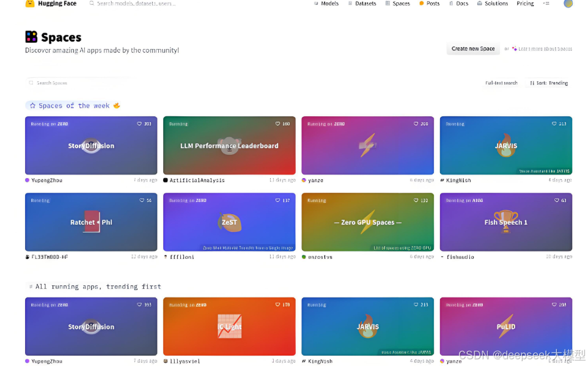Screen dimensions: 588x366
Task: Focus the top search models field
Action: [136, 4]
